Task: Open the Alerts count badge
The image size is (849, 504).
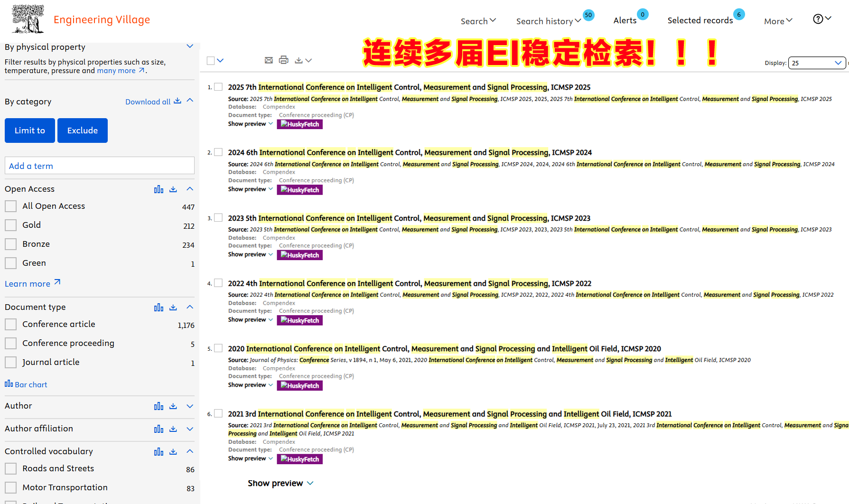Action: 643,14
